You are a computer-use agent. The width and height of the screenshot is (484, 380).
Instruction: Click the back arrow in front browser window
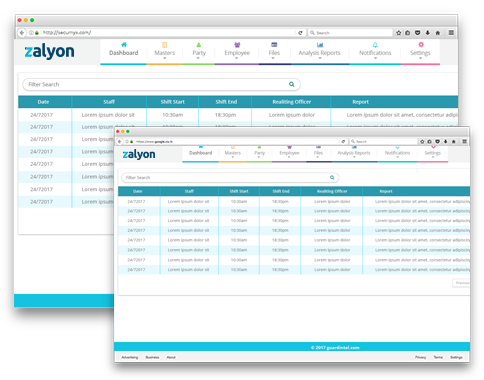click(119, 141)
